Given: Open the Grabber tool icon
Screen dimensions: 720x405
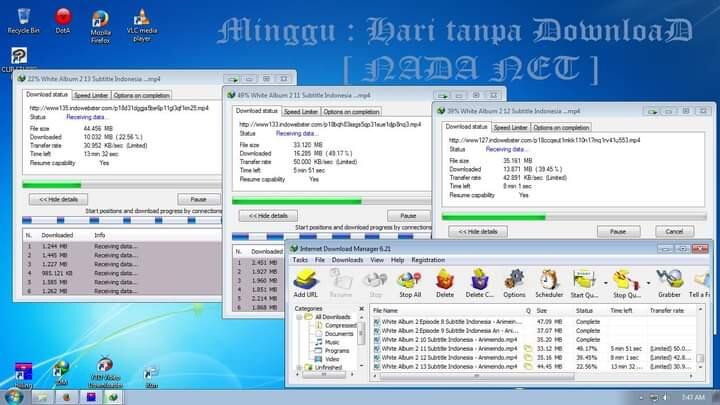Looking at the screenshot, I should (669, 283).
